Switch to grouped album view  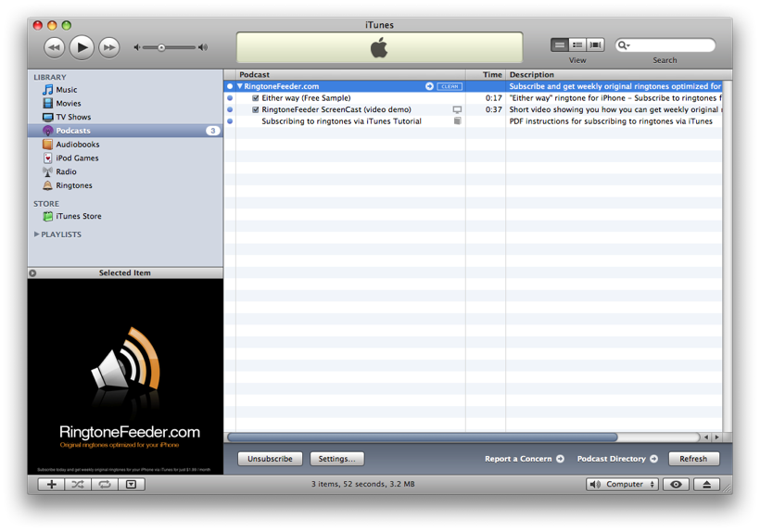577,45
